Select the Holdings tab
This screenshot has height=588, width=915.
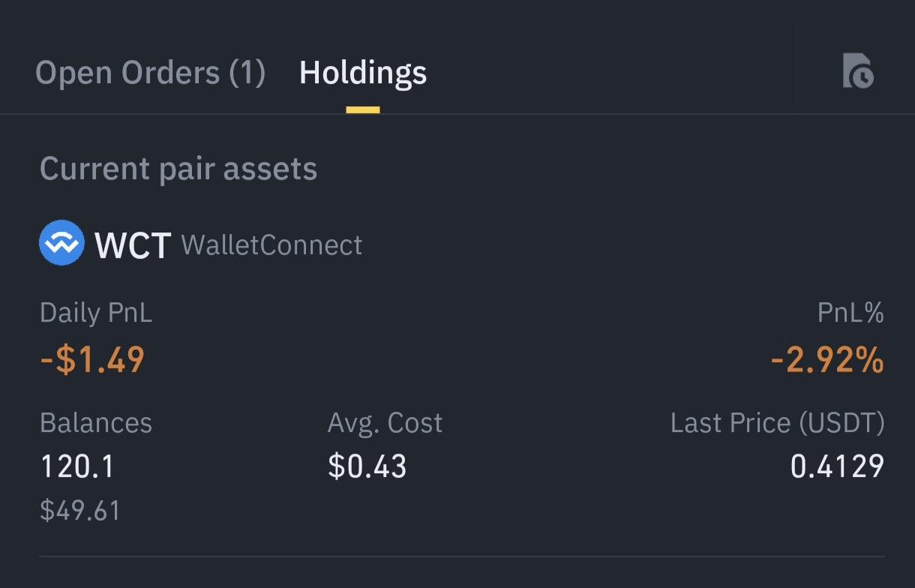pyautogui.click(x=363, y=73)
